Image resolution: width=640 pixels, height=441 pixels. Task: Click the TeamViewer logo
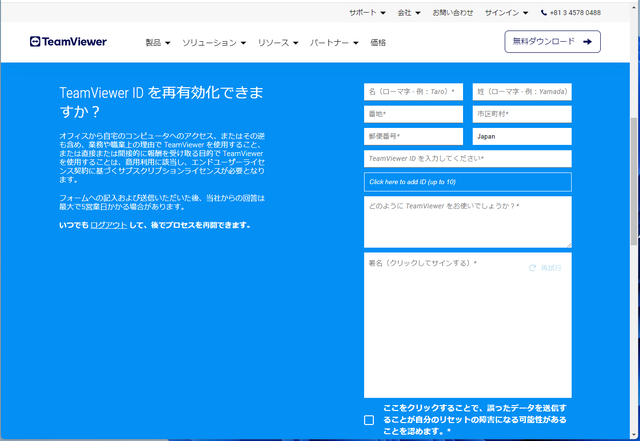tap(68, 42)
